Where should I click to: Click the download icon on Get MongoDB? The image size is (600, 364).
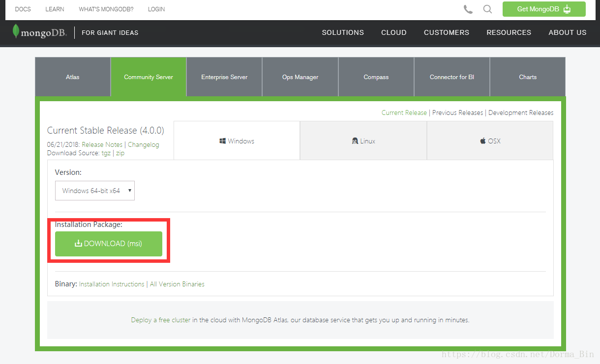point(568,9)
